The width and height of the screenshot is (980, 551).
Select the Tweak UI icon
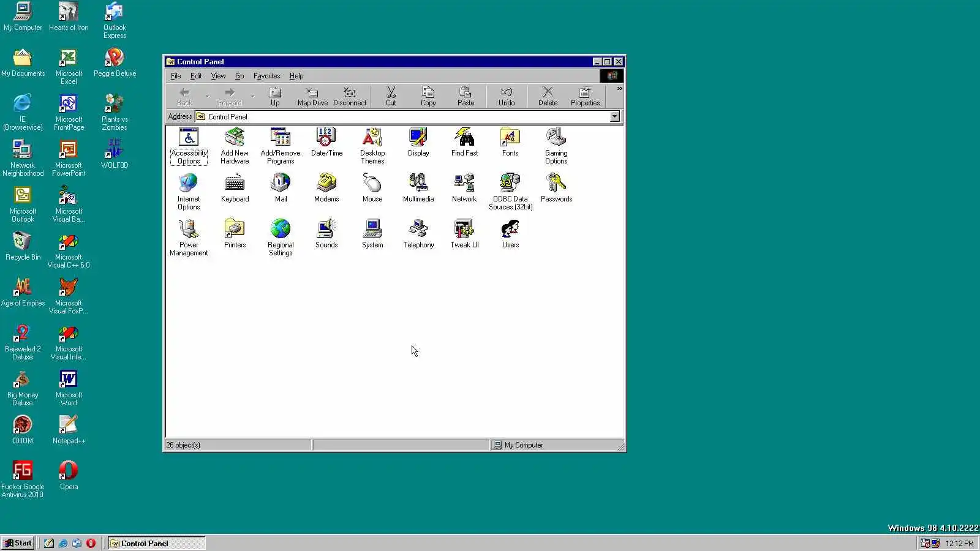(464, 234)
